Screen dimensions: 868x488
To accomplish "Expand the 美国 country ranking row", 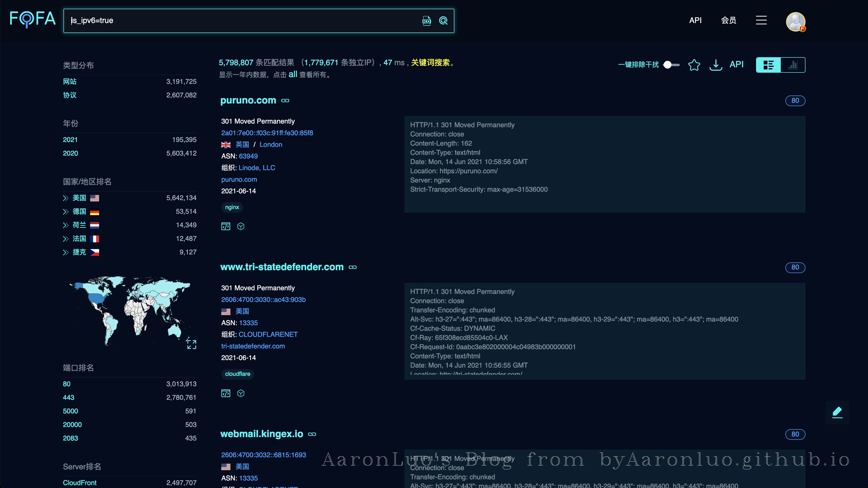I will coord(66,198).
